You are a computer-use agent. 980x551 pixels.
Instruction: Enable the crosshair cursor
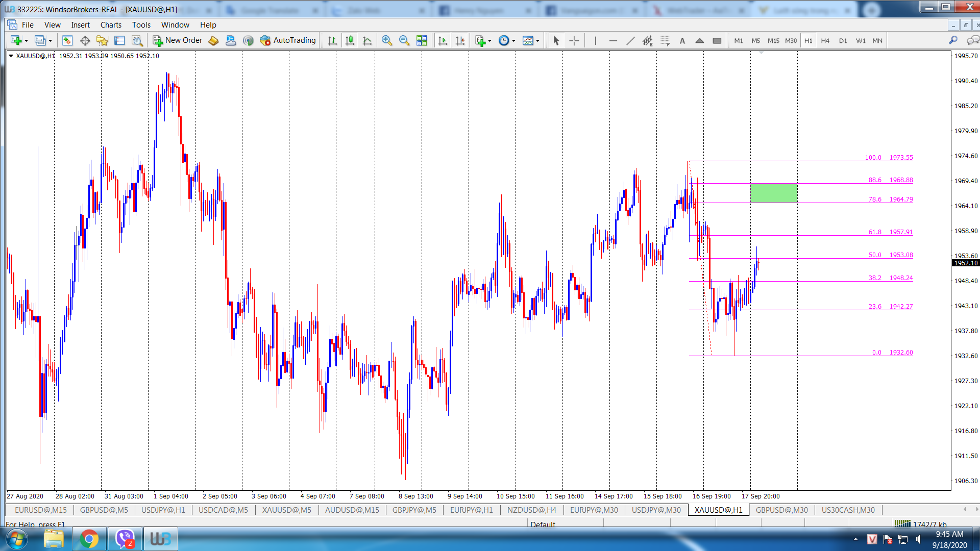coord(574,40)
